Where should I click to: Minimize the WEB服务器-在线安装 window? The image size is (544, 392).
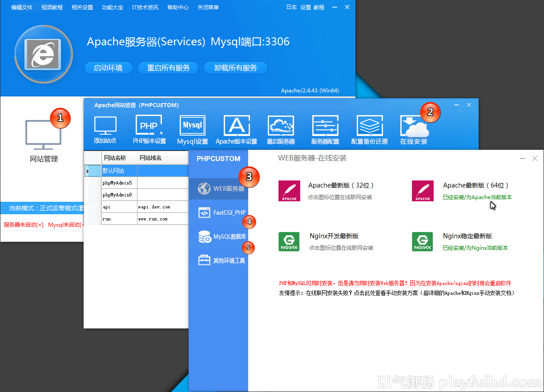pos(523,158)
